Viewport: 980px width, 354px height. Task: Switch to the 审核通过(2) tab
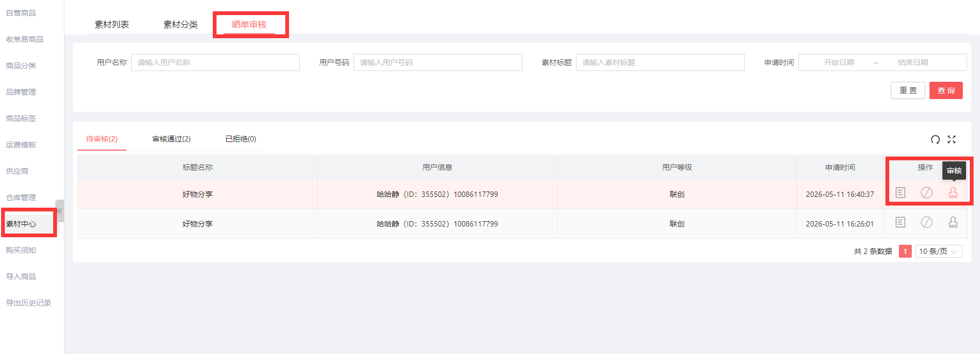[171, 139]
